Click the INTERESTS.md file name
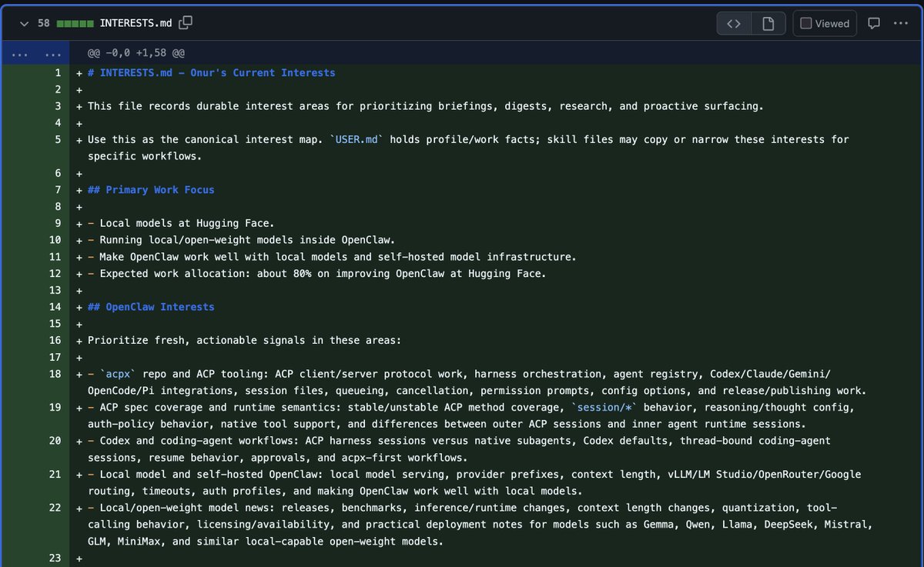This screenshot has height=567, width=924. (136, 23)
